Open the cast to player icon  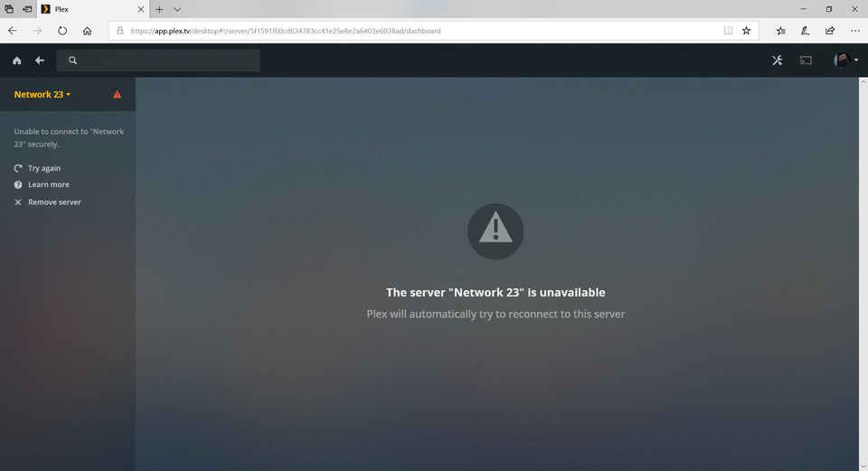[x=806, y=61]
